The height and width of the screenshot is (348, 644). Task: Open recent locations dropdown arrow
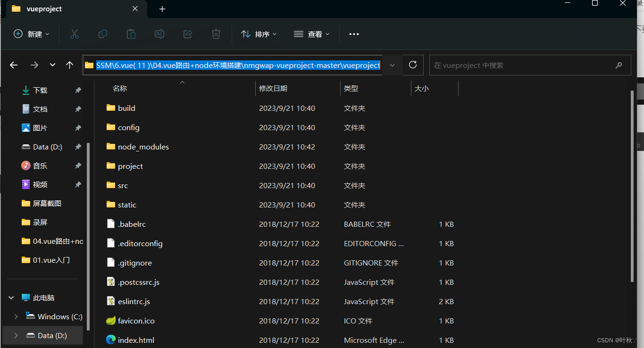(x=52, y=65)
